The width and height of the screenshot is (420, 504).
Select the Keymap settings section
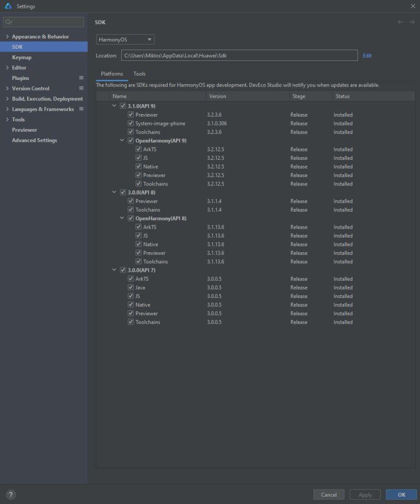pyautogui.click(x=22, y=57)
